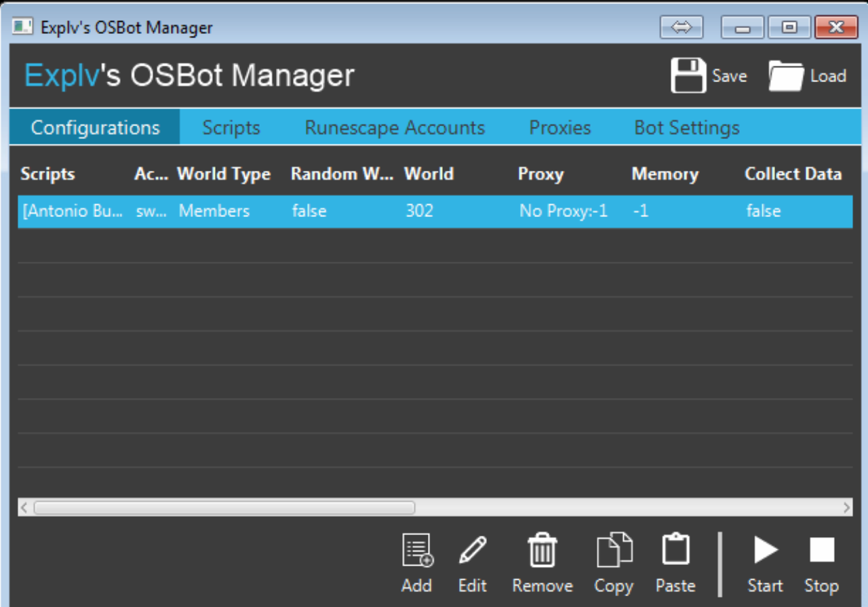
Task: Select the [Antonio Bu... script cell
Action: tap(73, 211)
